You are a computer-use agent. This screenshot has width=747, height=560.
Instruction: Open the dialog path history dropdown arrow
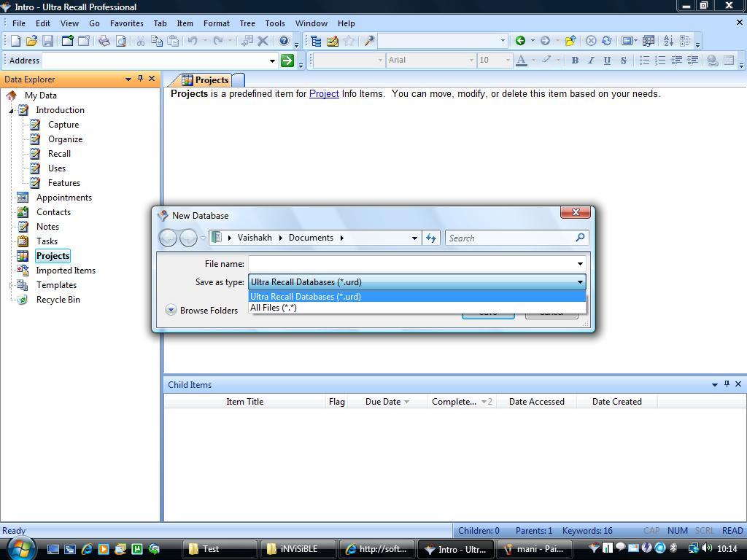[x=414, y=238]
